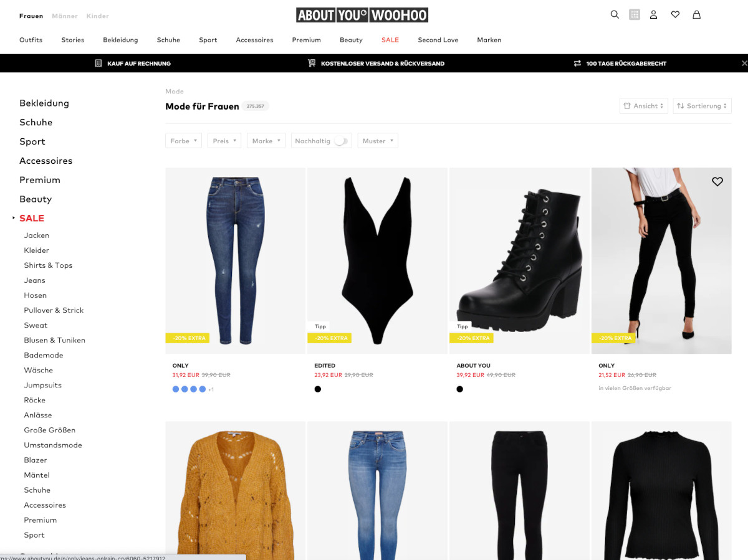Click the +1 more colors on ONLY jeans
Viewport: 748px width, 560px height.
pos(211,390)
